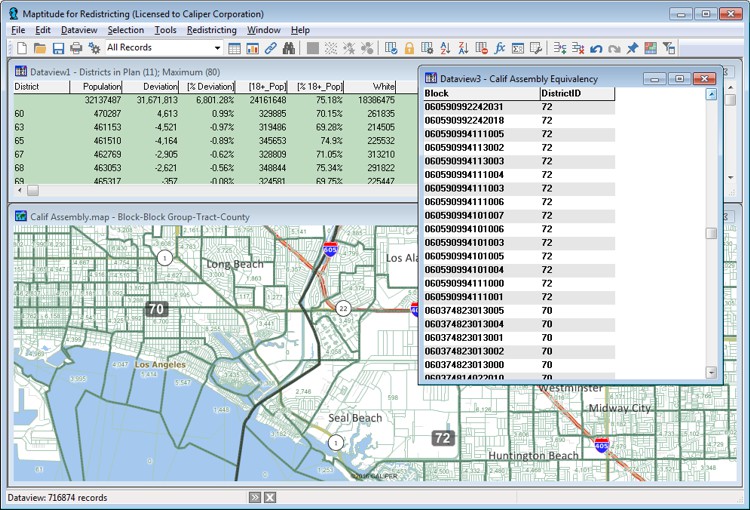Open the Dataview menu
750x510 pixels.
(79, 31)
